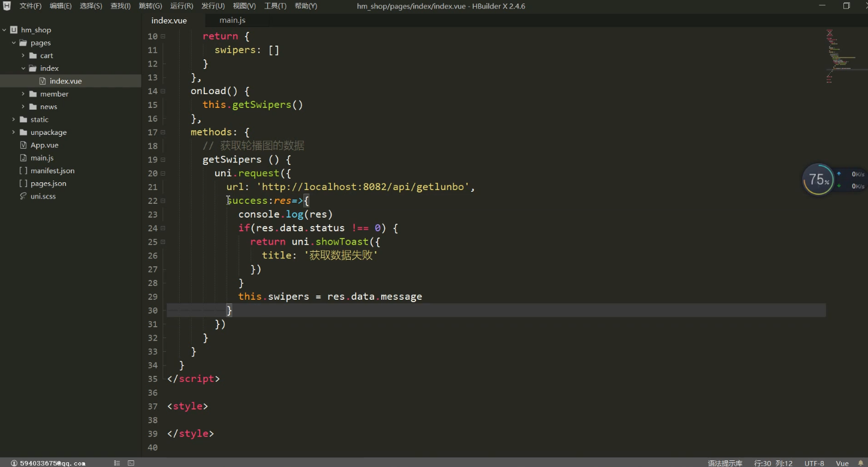This screenshot has height=467, width=868.
Task: Click the news folder icon
Action: click(x=33, y=107)
